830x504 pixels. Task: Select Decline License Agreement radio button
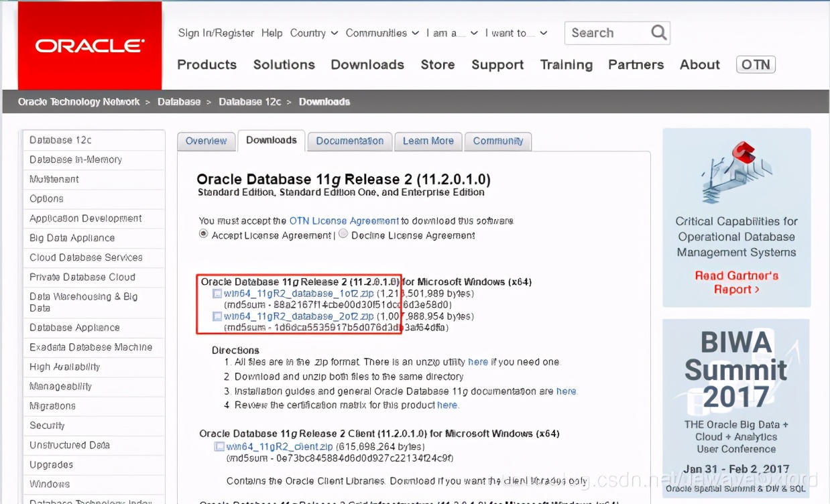(343, 234)
